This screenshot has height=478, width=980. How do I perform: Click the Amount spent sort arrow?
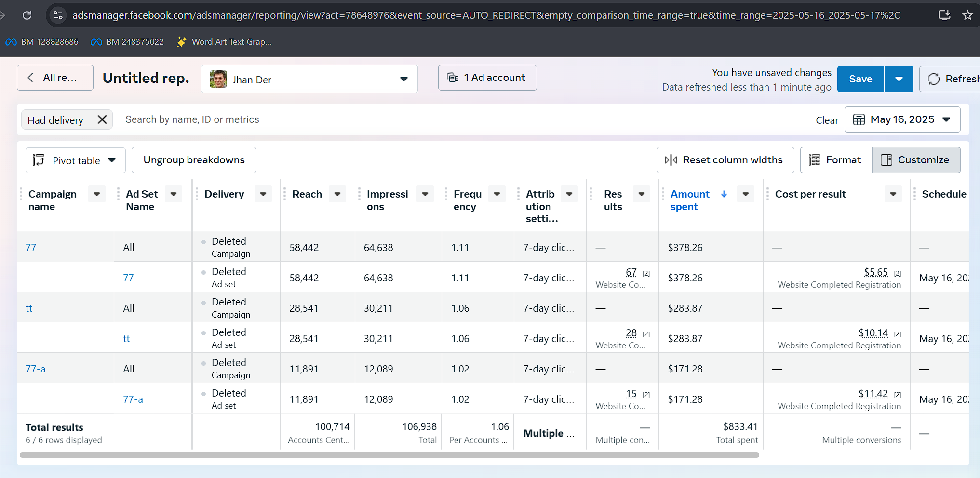coord(724,194)
